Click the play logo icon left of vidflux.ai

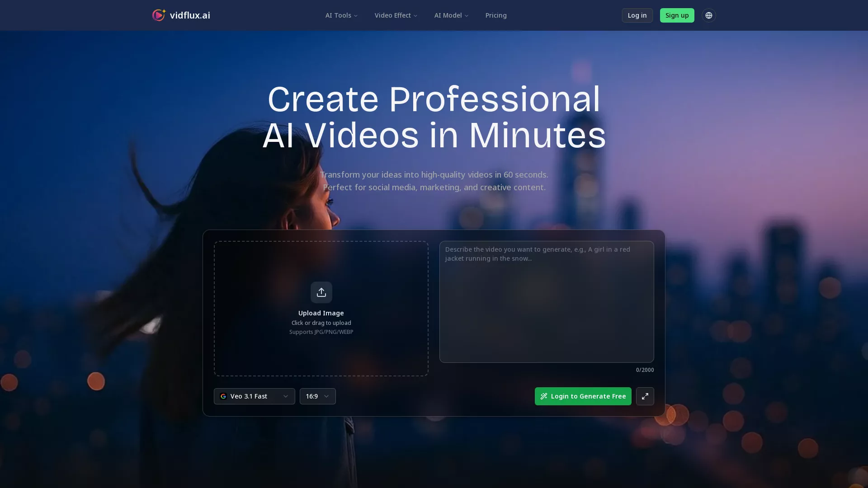pyautogui.click(x=159, y=15)
